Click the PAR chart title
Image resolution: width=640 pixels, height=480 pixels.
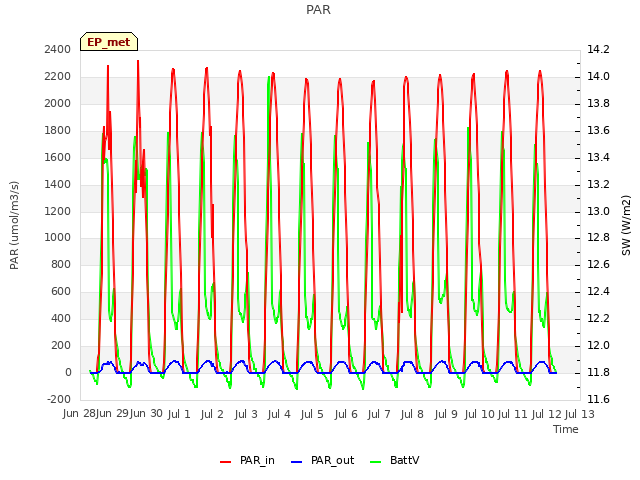(318, 10)
